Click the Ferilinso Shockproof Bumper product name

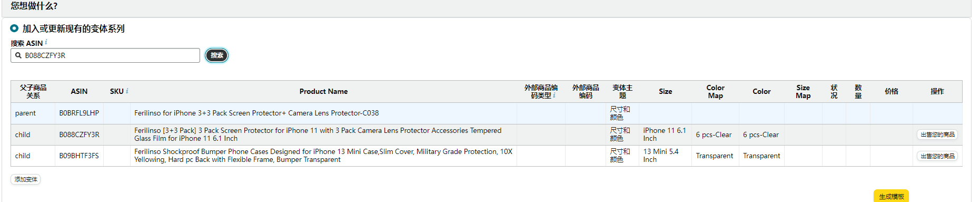pos(323,156)
